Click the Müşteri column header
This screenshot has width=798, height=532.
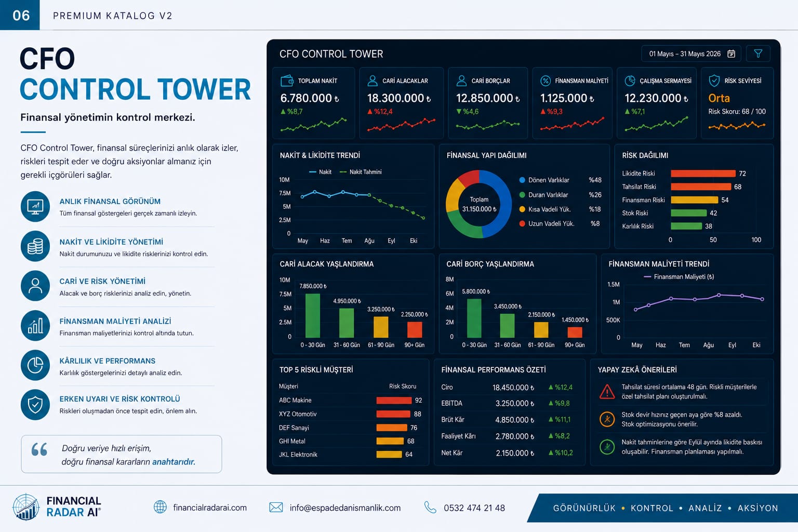[288, 387]
